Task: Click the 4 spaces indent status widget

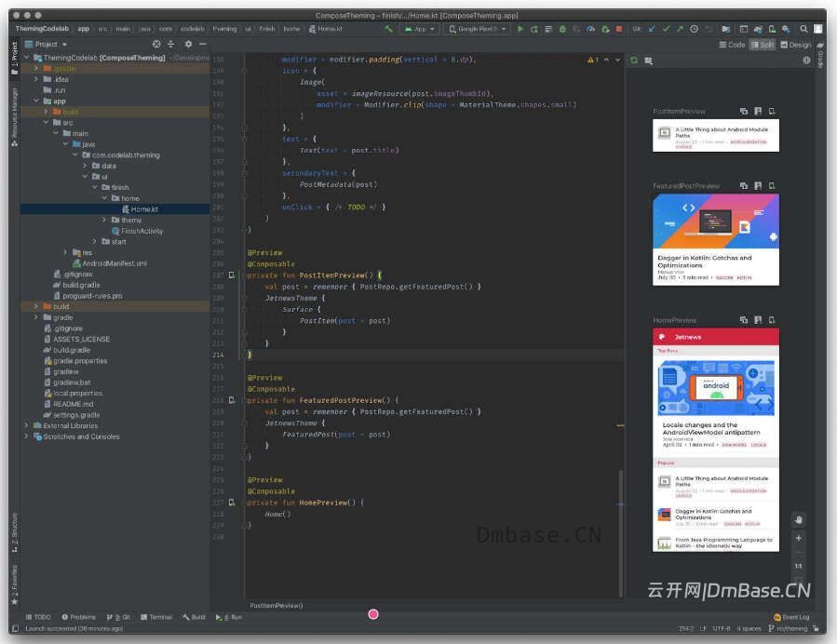Action: tap(749, 628)
